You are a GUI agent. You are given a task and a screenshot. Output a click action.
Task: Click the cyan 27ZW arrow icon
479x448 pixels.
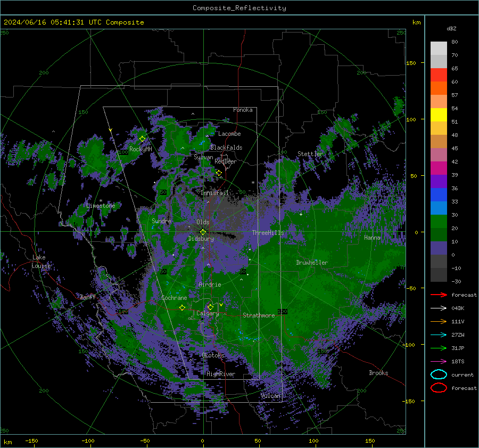439,335
